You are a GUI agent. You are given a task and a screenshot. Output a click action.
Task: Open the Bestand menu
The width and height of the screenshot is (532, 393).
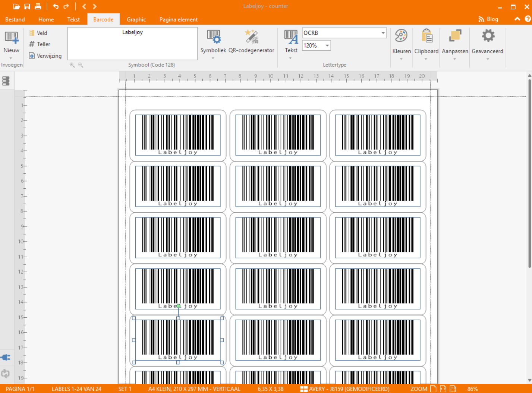(x=15, y=19)
